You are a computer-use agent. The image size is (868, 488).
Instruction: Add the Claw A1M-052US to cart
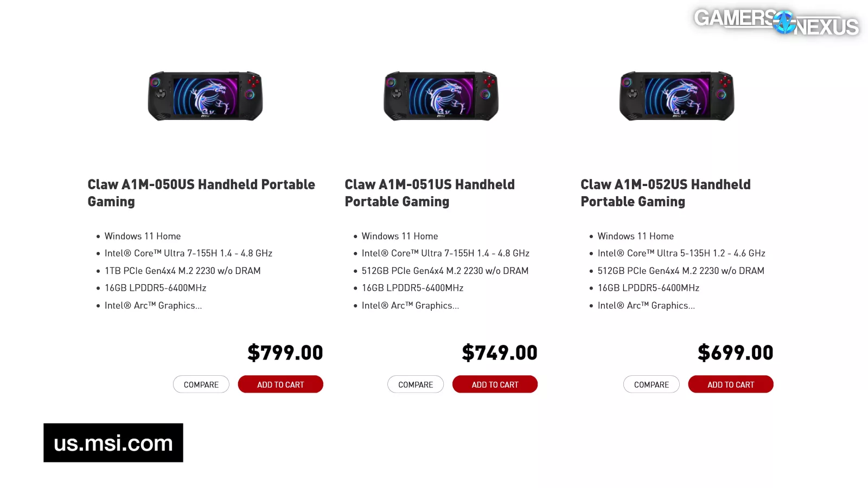(x=731, y=384)
